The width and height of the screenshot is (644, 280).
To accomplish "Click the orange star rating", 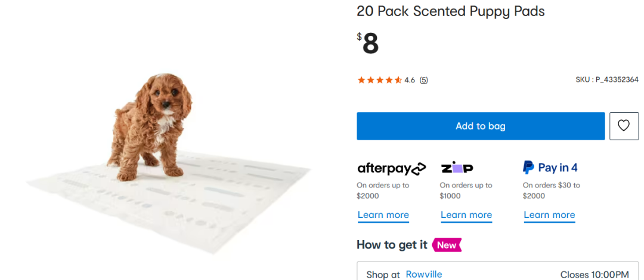I will tap(379, 80).
